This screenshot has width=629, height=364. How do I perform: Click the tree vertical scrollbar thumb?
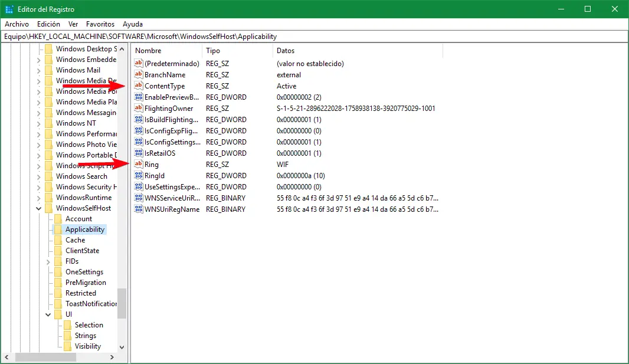(x=122, y=303)
